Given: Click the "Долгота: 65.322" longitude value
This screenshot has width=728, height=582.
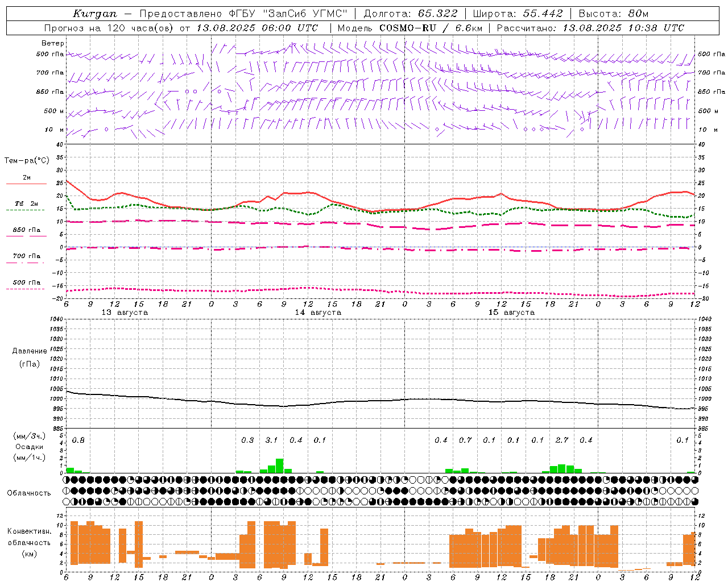Looking at the screenshot, I should pos(411,14).
